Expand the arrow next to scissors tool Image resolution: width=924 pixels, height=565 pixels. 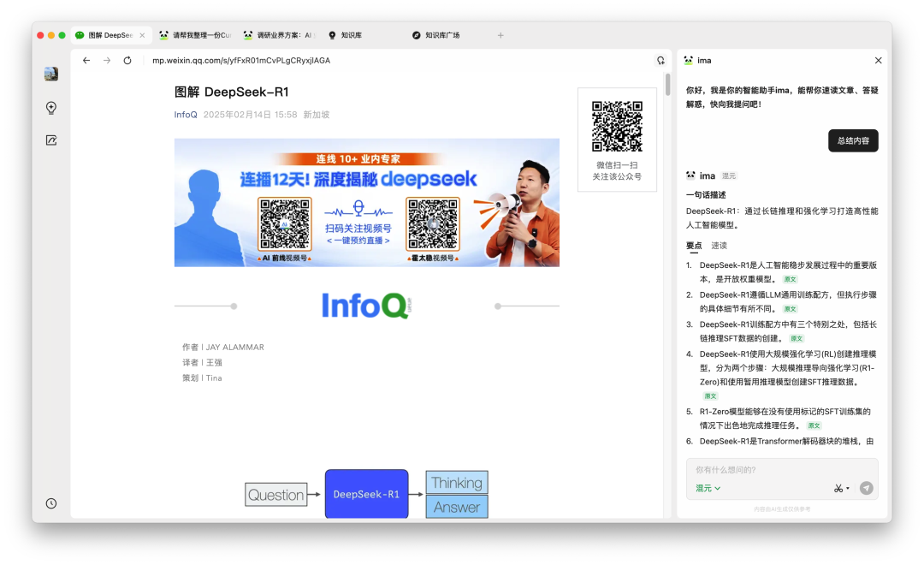tap(847, 488)
